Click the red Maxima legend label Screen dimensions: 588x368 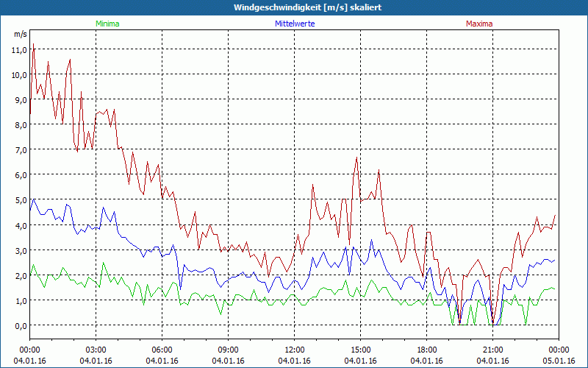click(479, 24)
